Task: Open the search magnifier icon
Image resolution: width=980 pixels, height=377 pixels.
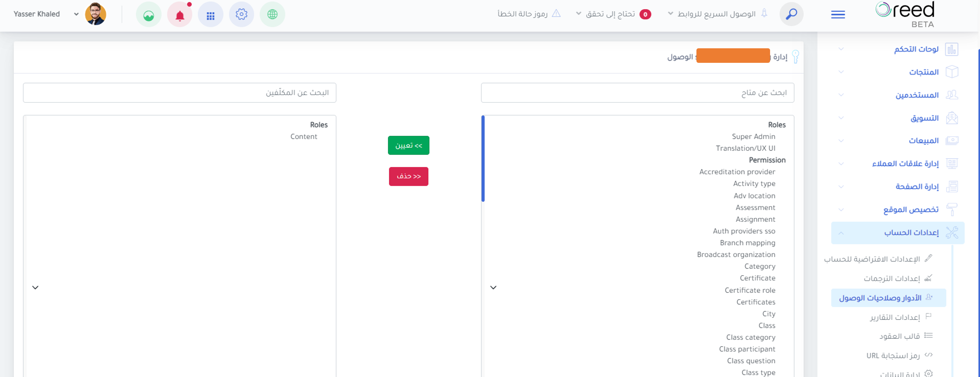Action: click(791, 14)
